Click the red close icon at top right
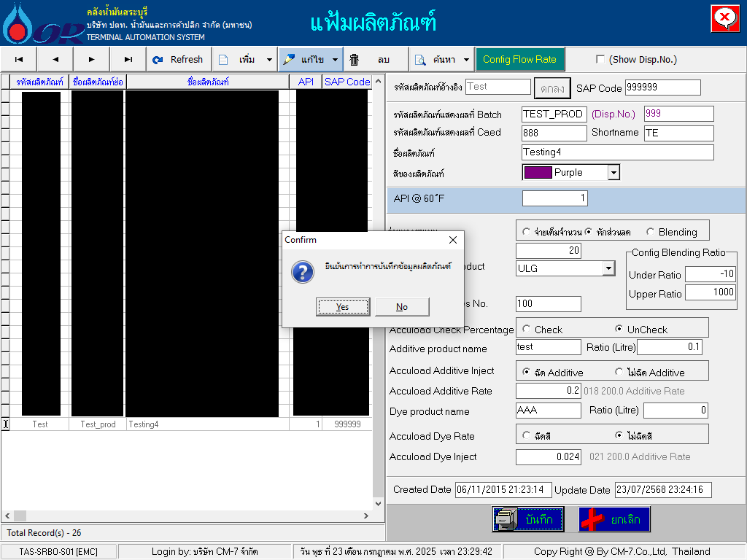This screenshot has height=560, width=747. click(x=724, y=18)
